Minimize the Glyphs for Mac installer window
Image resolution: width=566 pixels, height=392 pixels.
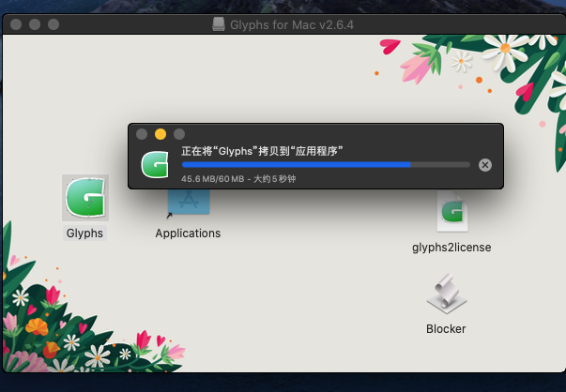35,23
